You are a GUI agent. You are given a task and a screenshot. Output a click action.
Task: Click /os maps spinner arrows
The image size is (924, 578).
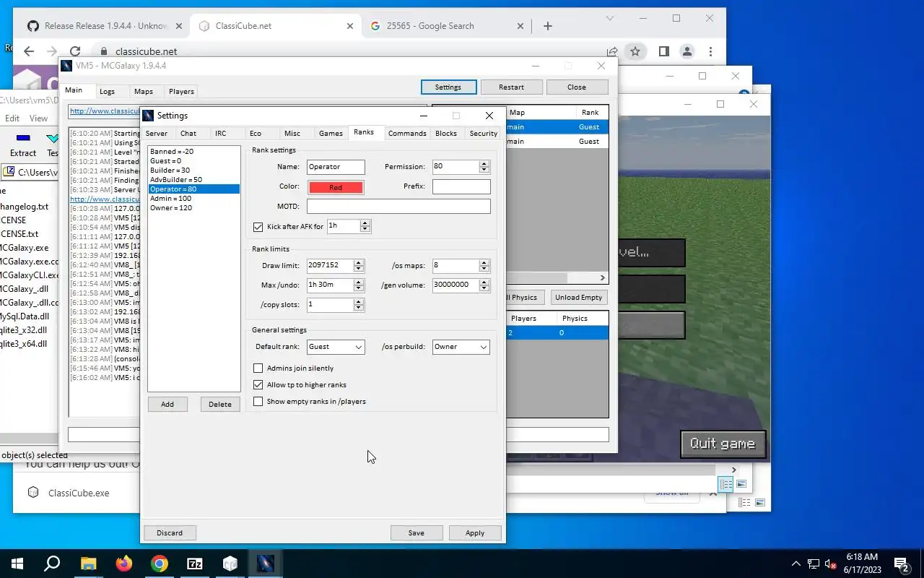(484, 266)
